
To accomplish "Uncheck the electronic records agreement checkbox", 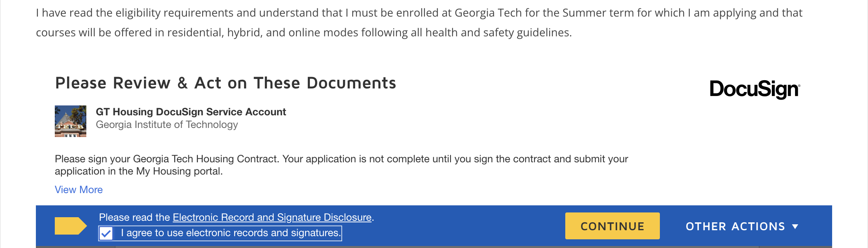I will tap(106, 233).
